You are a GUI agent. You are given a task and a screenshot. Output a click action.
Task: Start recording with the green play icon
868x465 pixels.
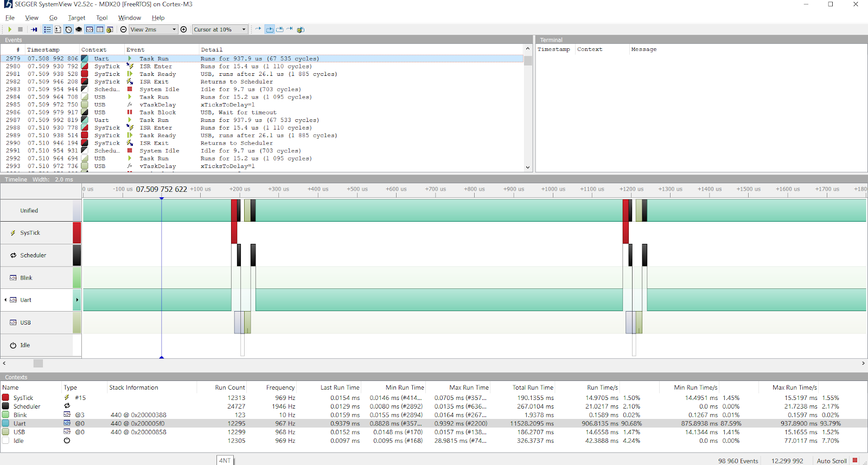(10, 29)
